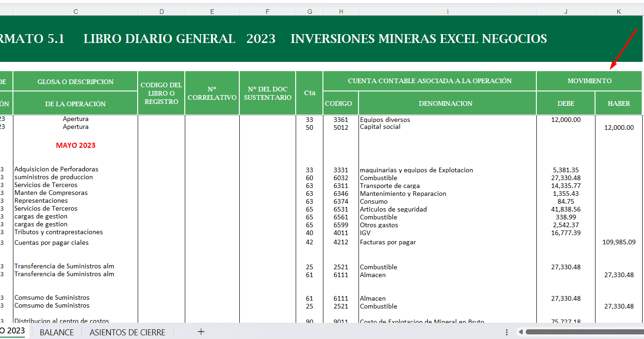
Task: Select CODIGO DEL LIBRO O REGISTRO header
Action: (161, 93)
